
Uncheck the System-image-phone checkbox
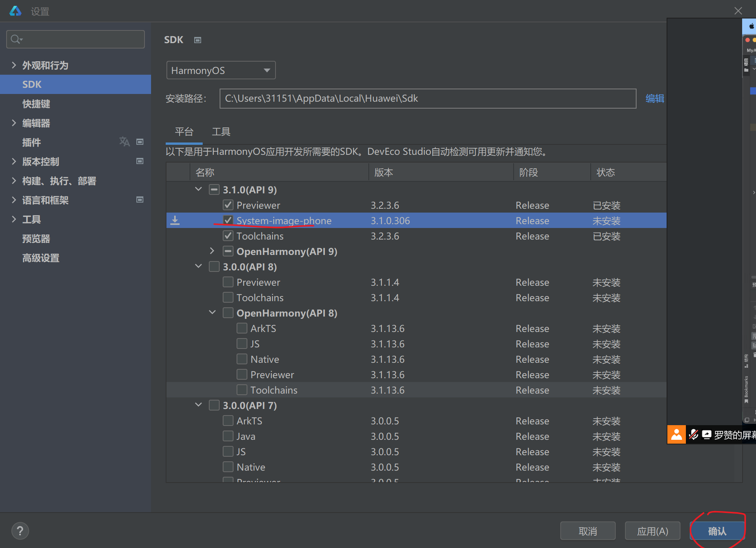228,220
